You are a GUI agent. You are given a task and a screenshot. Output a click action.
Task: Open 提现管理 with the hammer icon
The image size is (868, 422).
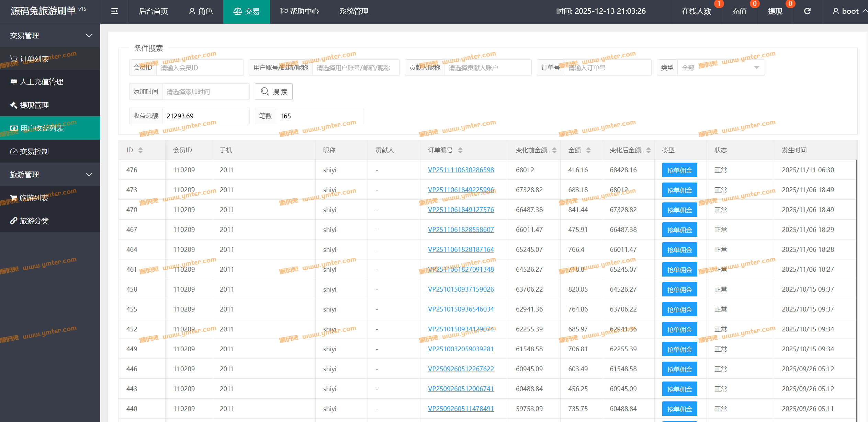[34, 105]
